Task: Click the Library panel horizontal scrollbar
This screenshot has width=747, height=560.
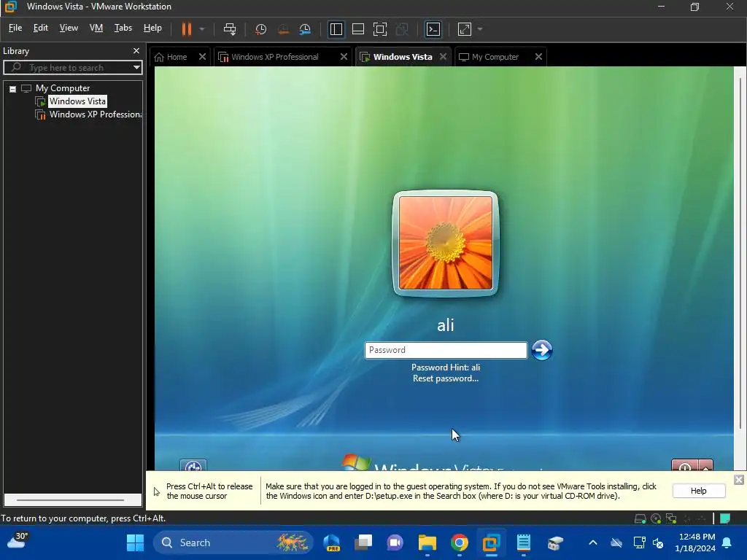Action: 71,500
